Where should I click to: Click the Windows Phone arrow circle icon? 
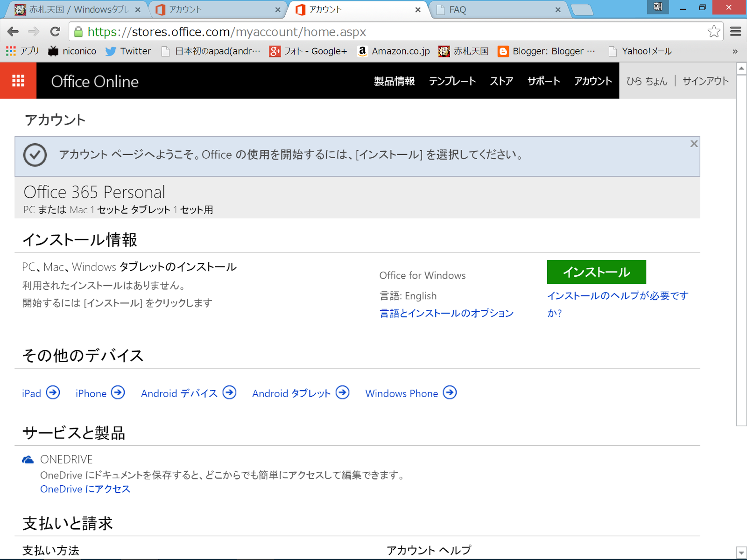click(x=450, y=392)
